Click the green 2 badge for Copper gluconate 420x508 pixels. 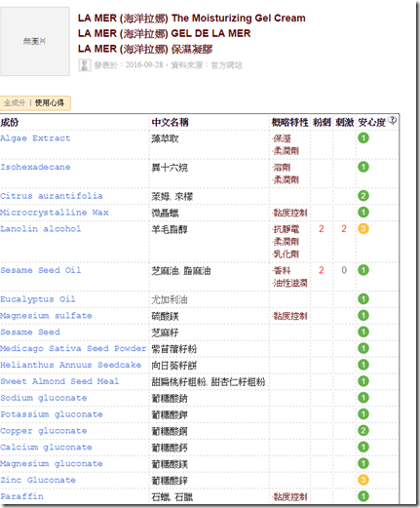point(363,431)
